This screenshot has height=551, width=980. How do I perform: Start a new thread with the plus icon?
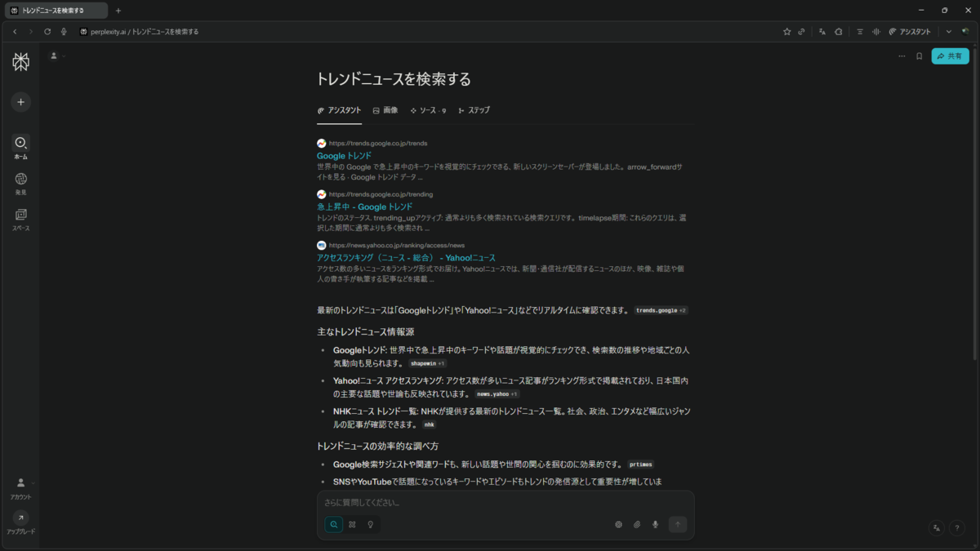point(20,101)
